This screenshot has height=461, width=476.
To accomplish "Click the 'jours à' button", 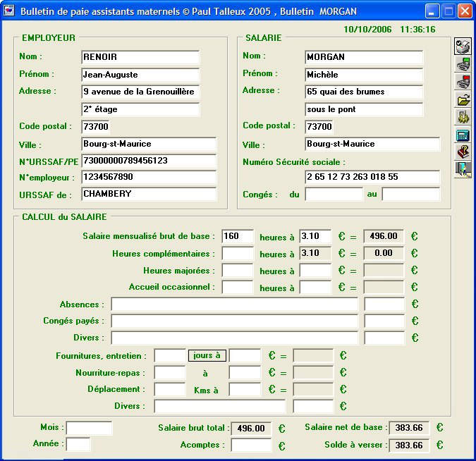I will pos(207,355).
